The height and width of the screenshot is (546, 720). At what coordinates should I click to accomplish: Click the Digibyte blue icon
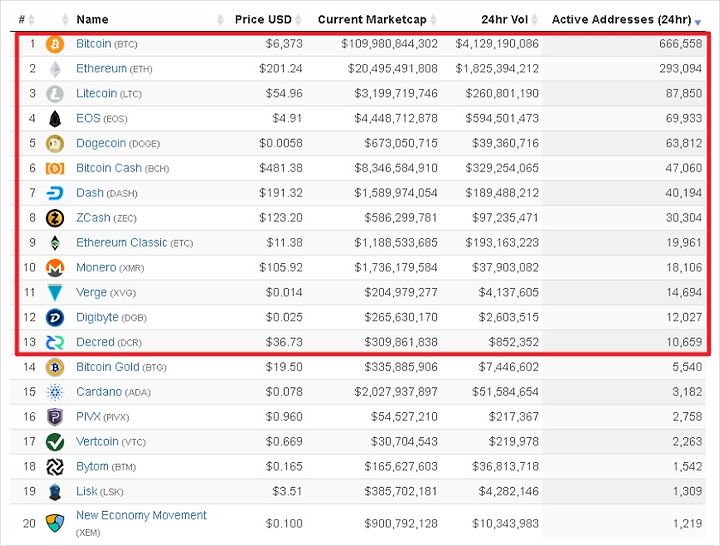pyautogui.click(x=55, y=317)
